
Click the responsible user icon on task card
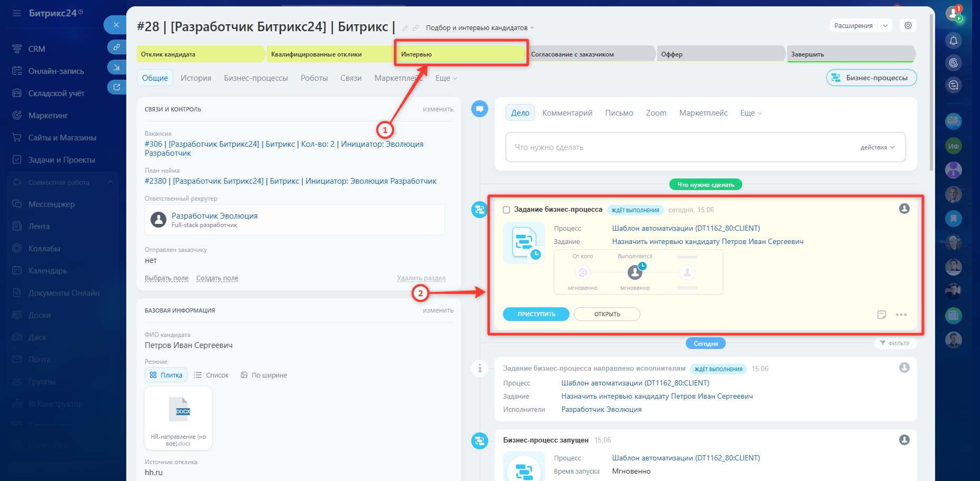pos(904,209)
